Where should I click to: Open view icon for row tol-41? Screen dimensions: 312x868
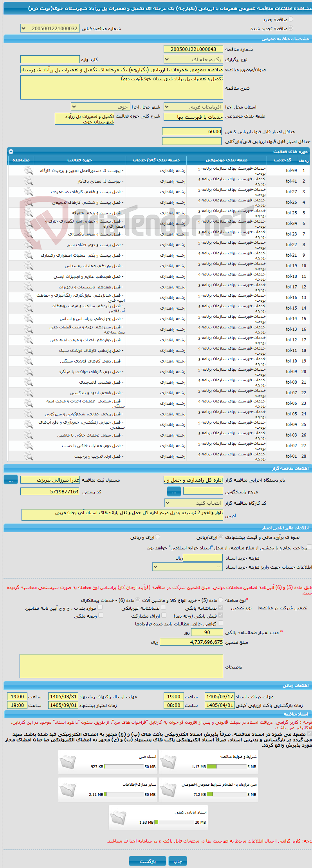pos(28,181)
